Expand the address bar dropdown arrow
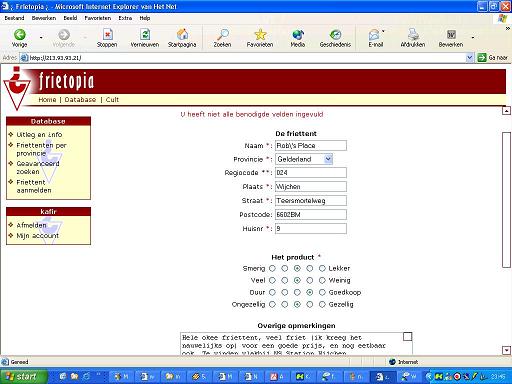The image size is (512, 384). [x=469, y=58]
